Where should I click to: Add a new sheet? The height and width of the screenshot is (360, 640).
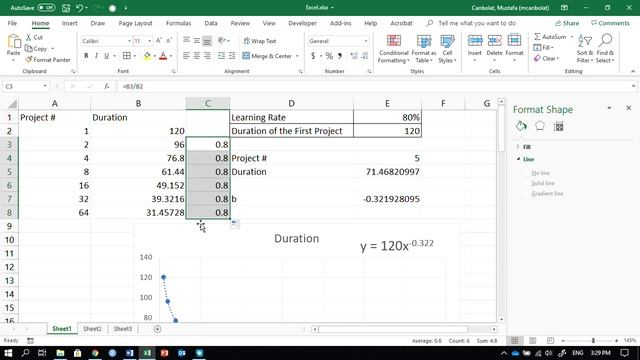tap(157, 329)
